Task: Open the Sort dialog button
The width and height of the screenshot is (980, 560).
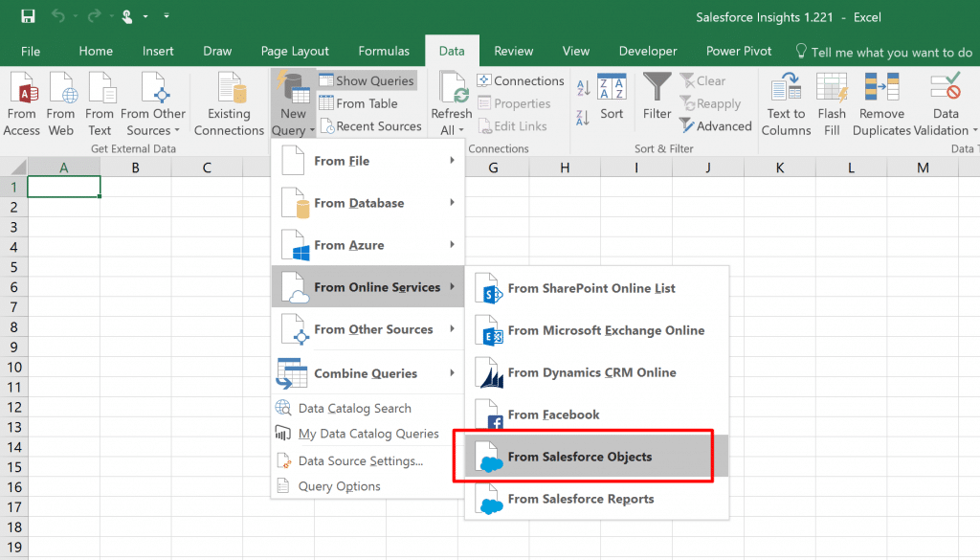Action: (x=612, y=98)
